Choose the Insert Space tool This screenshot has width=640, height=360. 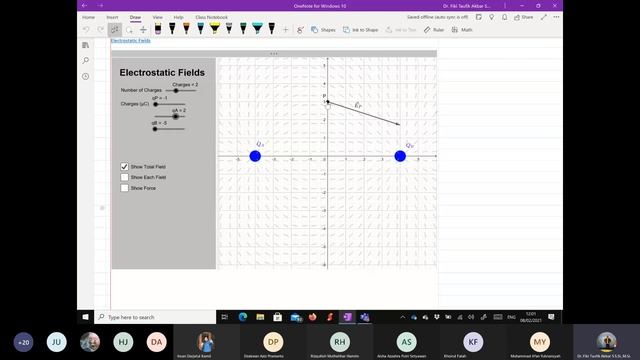(143, 30)
